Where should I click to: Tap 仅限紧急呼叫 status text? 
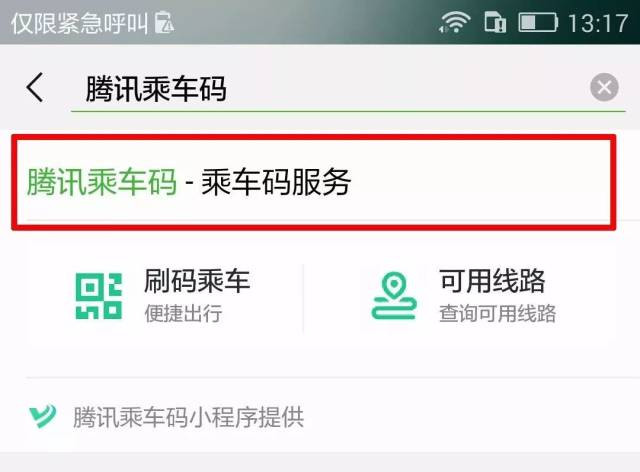(x=79, y=23)
